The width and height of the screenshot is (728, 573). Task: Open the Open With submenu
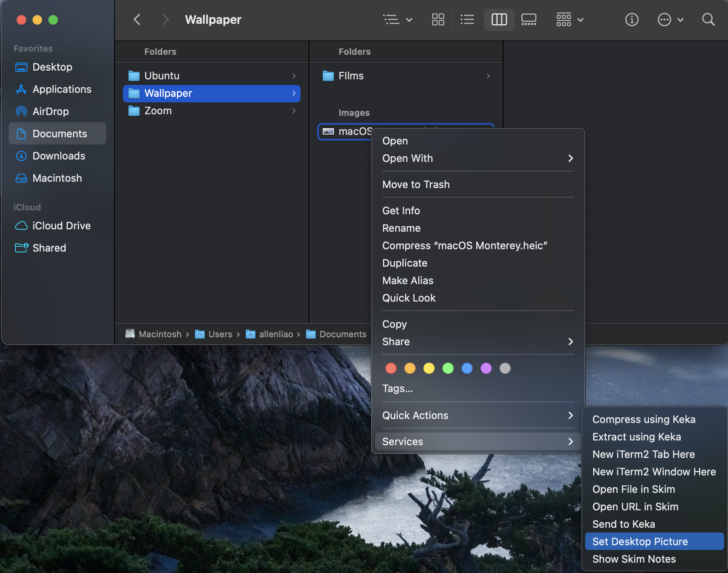[407, 158]
